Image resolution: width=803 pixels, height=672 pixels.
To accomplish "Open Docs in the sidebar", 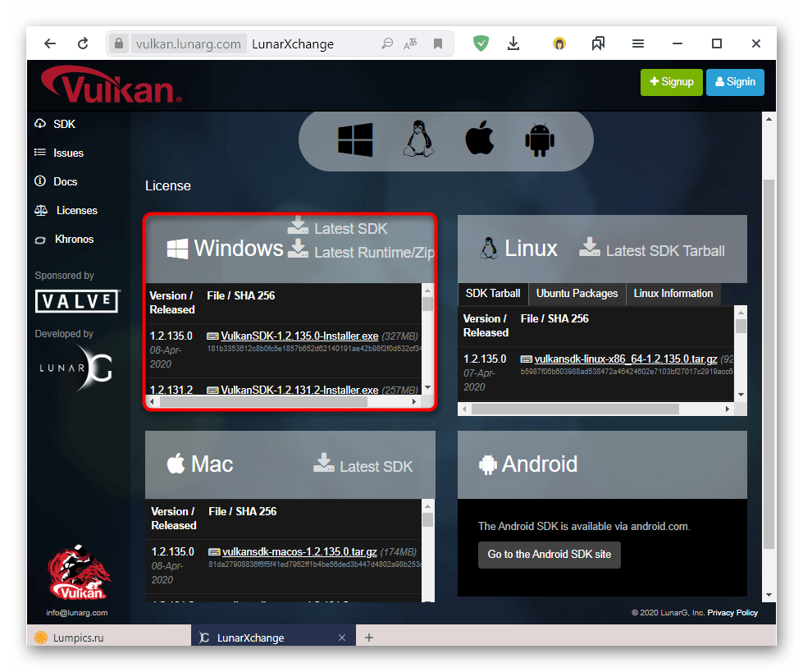I will (56, 181).
